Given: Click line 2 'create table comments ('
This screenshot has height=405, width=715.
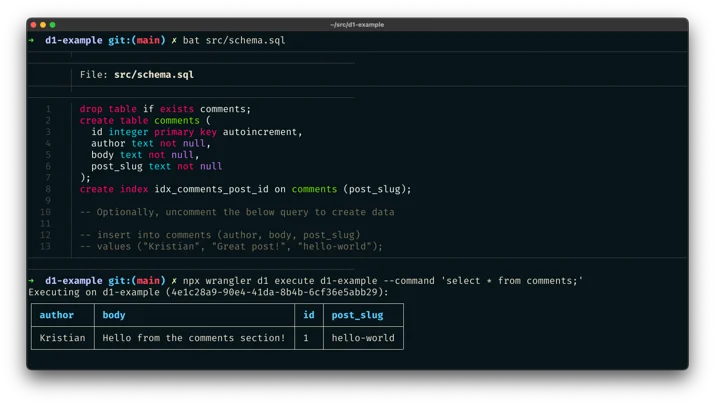Looking at the screenshot, I should [145, 120].
